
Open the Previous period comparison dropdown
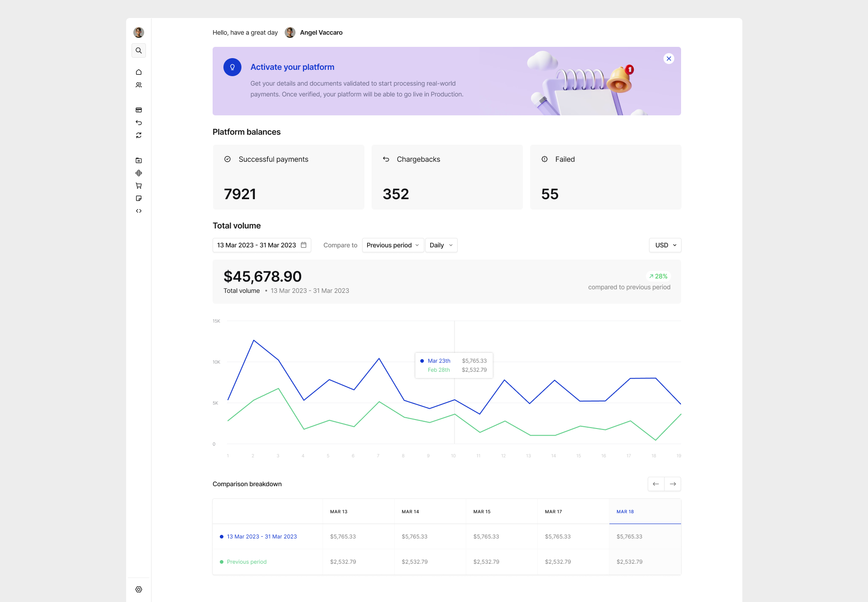[392, 245]
